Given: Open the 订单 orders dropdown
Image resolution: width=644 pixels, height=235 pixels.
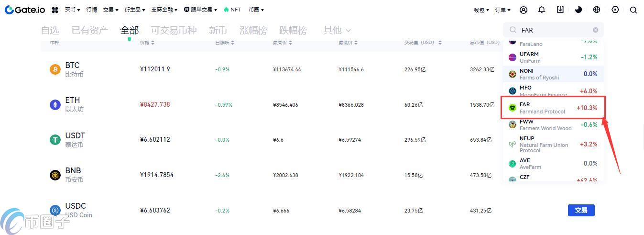Looking at the screenshot, I should tap(502, 10).
